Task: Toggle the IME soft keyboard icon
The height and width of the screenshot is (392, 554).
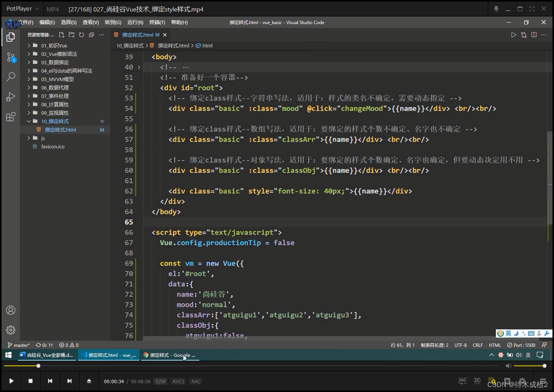Action: click(x=531, y=333)
